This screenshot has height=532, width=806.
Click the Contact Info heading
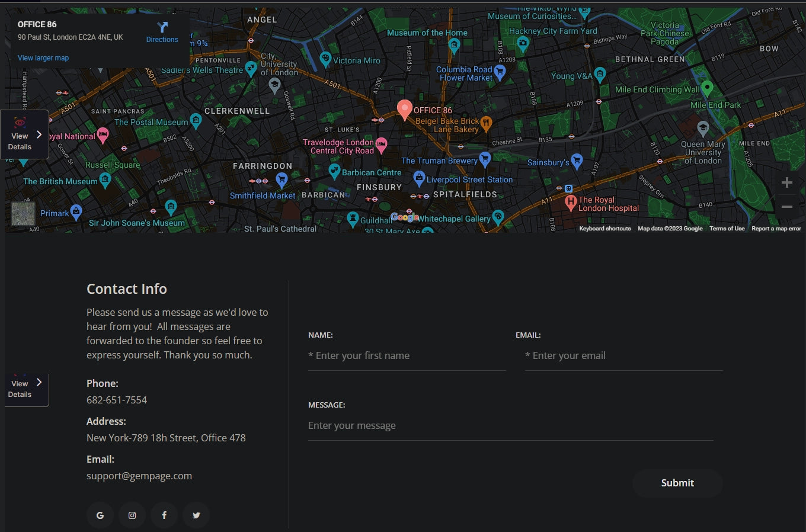click(127, 289)
